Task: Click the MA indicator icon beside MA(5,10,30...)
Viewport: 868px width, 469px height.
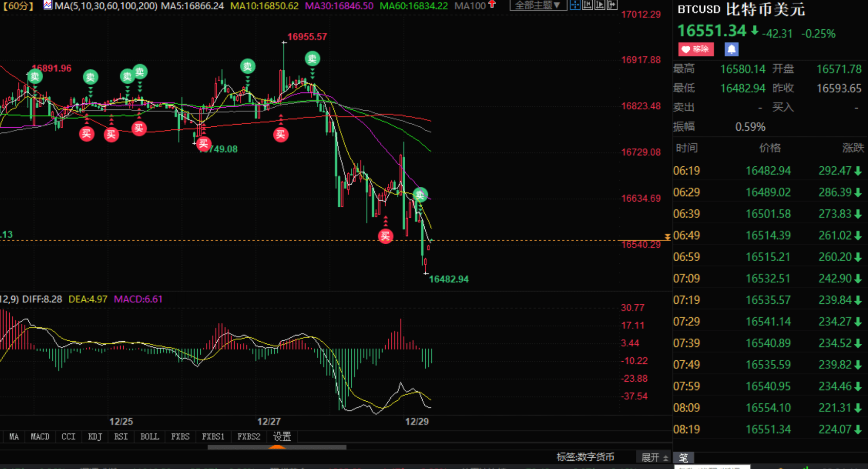Action: click(x=48, y=6)
